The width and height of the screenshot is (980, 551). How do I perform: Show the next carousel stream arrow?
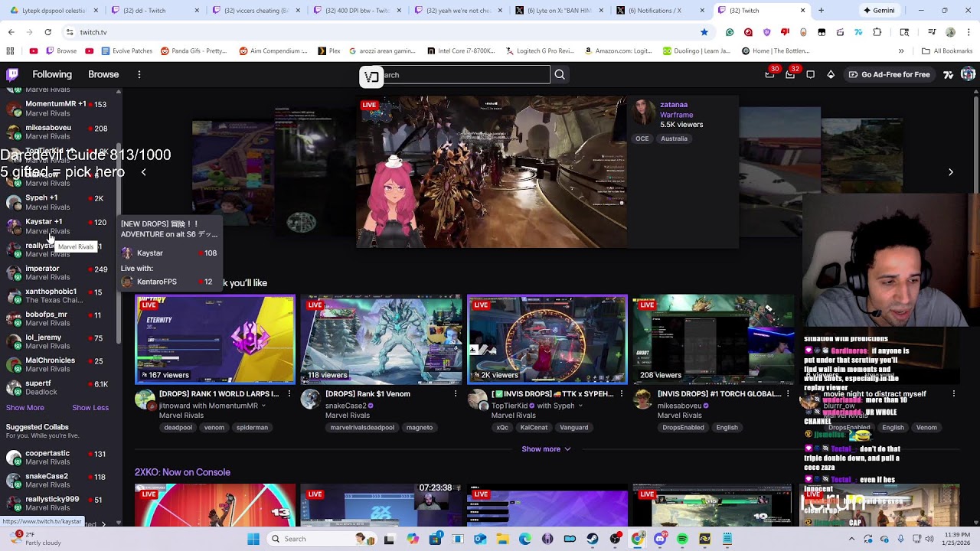pos(951,172)
